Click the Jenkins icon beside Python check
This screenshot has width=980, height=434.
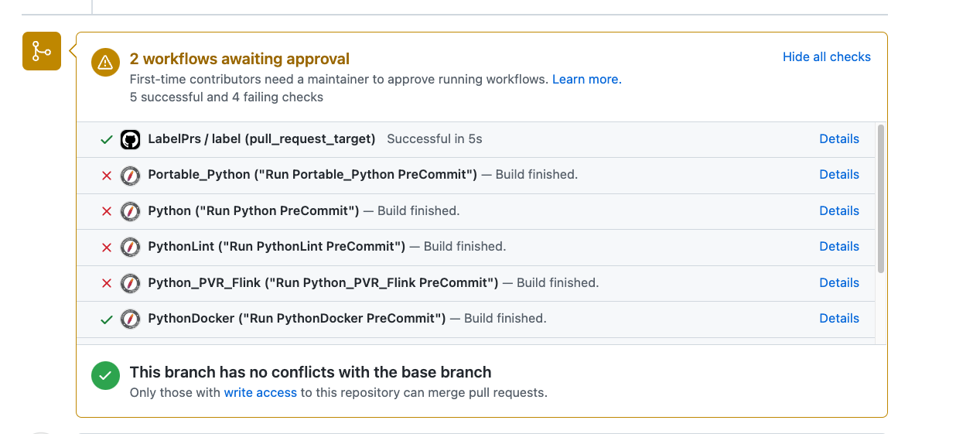[x=130, y=210]
